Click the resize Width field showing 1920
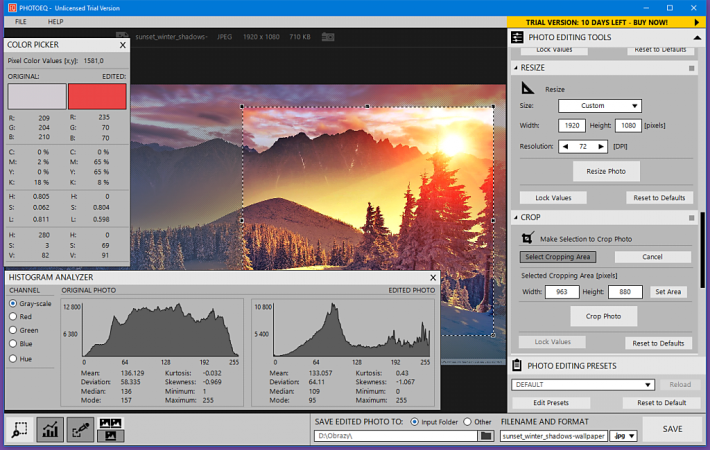This screenshot has width=710, height=450. (571, 125)
